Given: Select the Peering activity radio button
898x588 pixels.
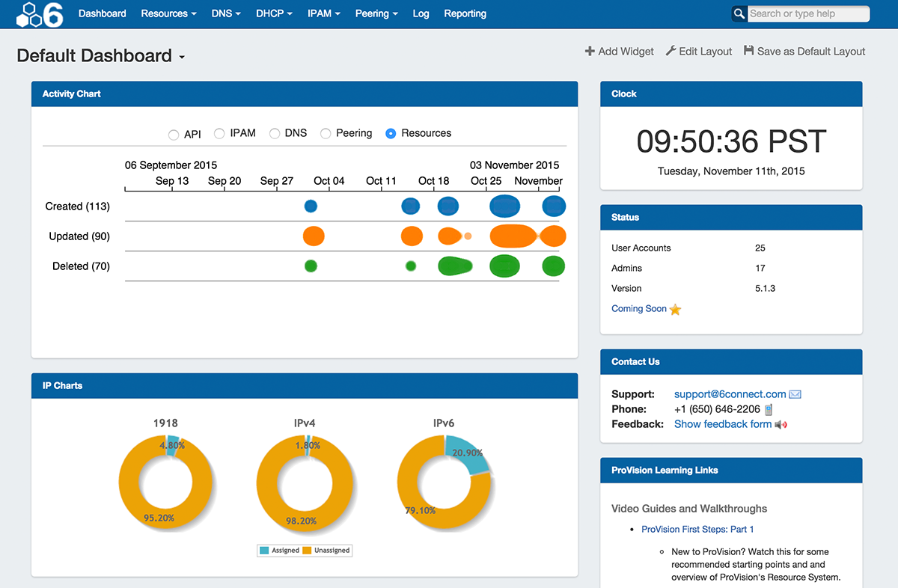Looking at the screenshot, I should 326,134.
